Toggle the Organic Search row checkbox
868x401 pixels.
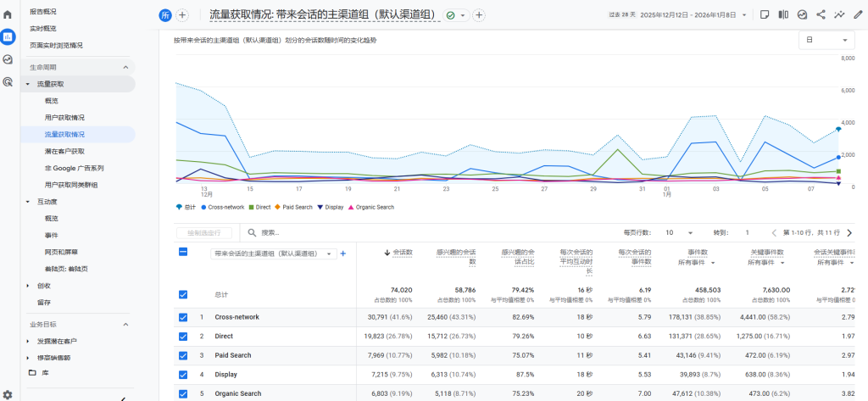[x=183, y=393]
